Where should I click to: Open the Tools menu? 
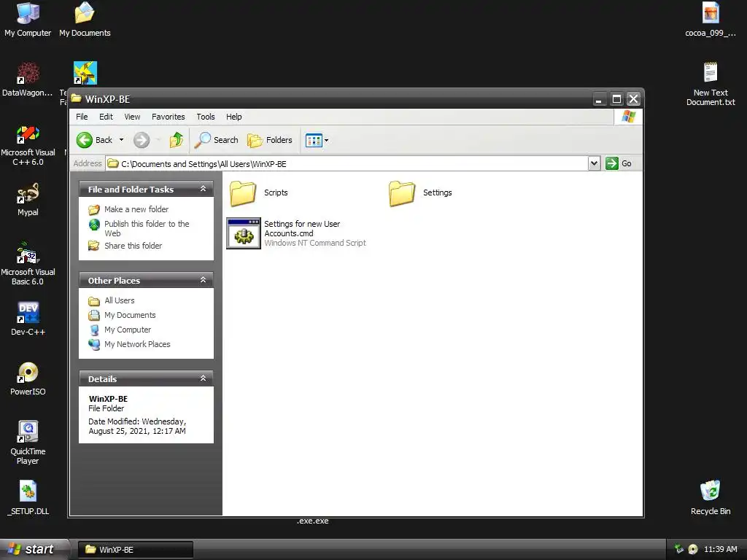coord(205,117)
